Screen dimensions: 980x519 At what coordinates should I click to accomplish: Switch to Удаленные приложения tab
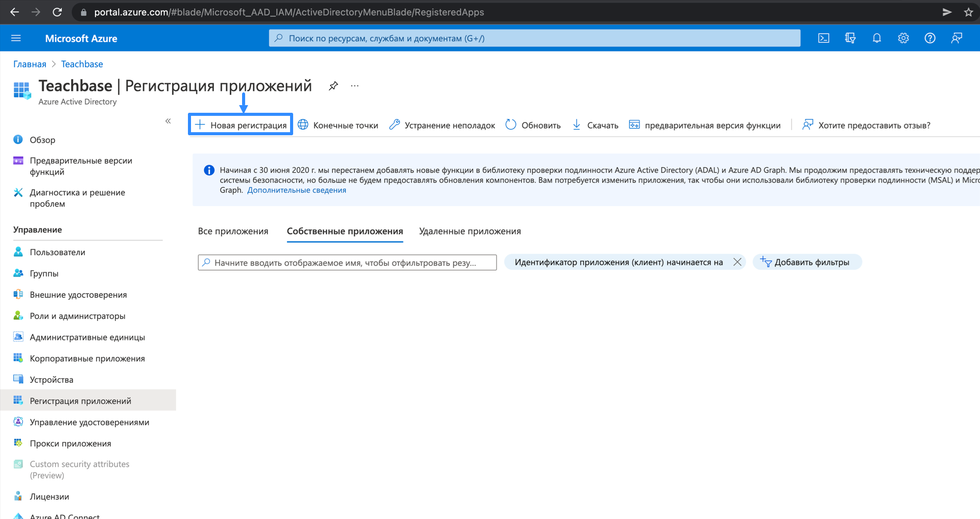coord(470,231)
